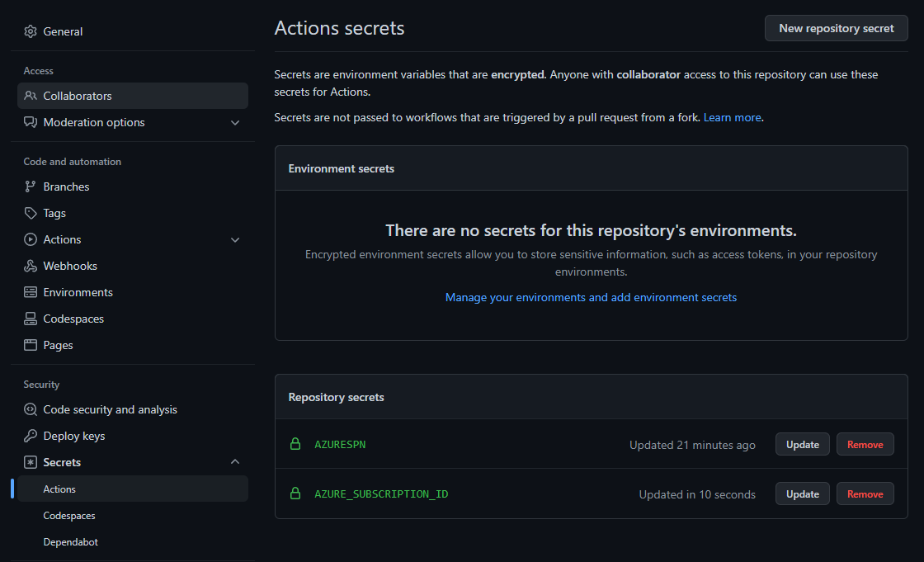Click the Branches git-branch icon
Image resolution: width=924 pixels, height=562 pixels.
tap(30, 187)
